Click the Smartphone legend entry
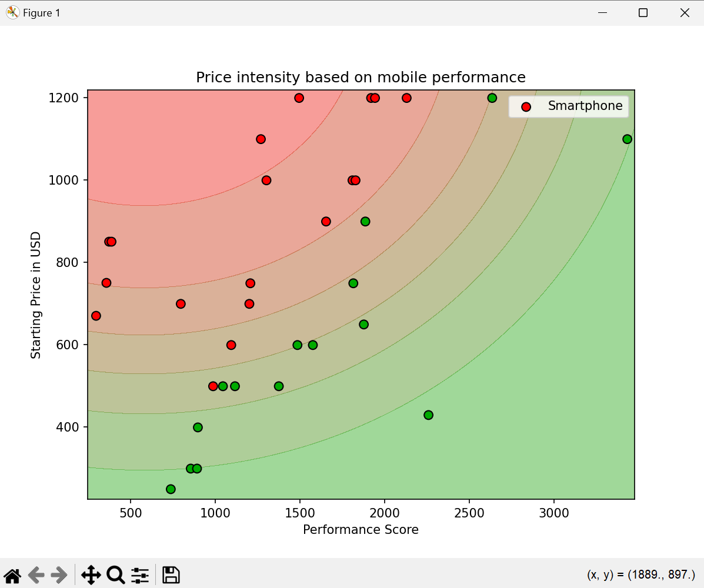This screenshot has height=588, width=704. (585, 106)
